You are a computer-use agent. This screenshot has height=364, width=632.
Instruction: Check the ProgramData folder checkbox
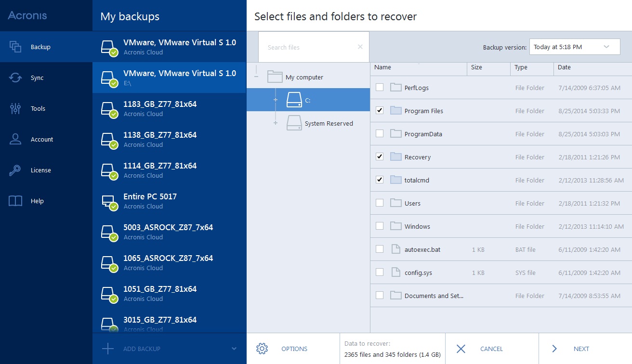click(380, 133)
